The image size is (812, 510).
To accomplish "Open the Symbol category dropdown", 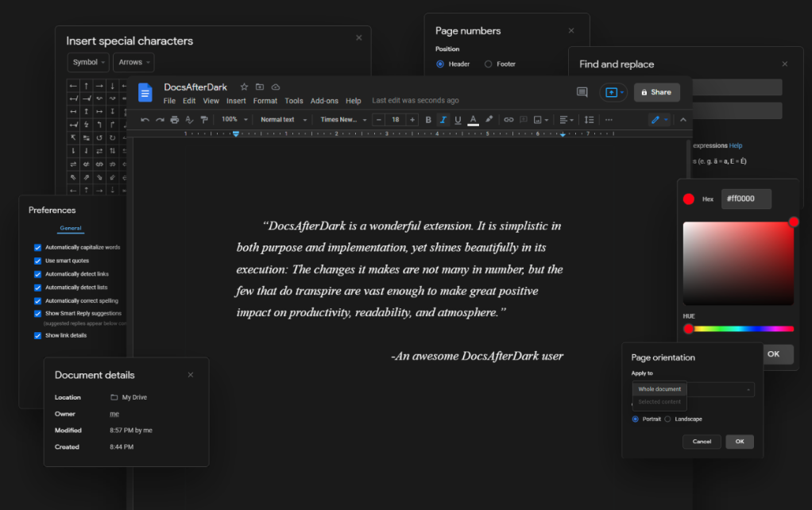I will click(x=88, y=62).
